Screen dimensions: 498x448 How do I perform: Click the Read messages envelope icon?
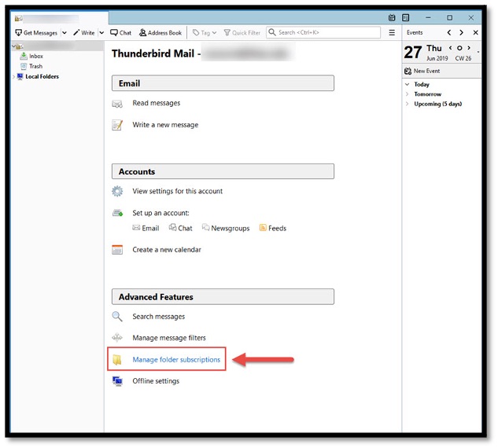[117, 104]
